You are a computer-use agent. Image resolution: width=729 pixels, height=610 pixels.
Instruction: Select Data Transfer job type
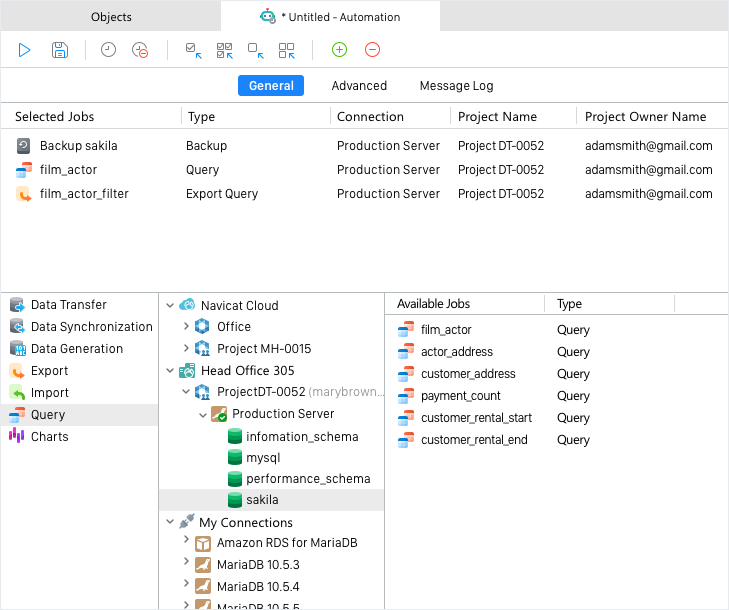point(80,305)
